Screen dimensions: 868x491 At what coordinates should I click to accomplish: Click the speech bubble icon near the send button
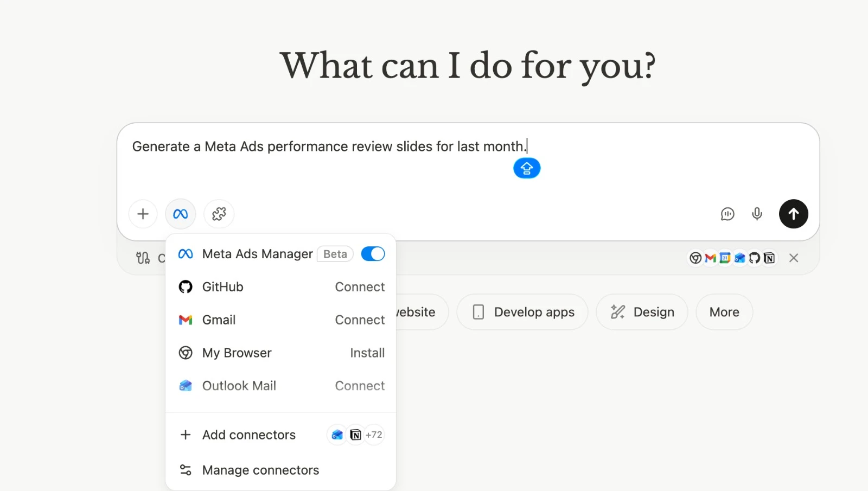(x=727, y=214)
